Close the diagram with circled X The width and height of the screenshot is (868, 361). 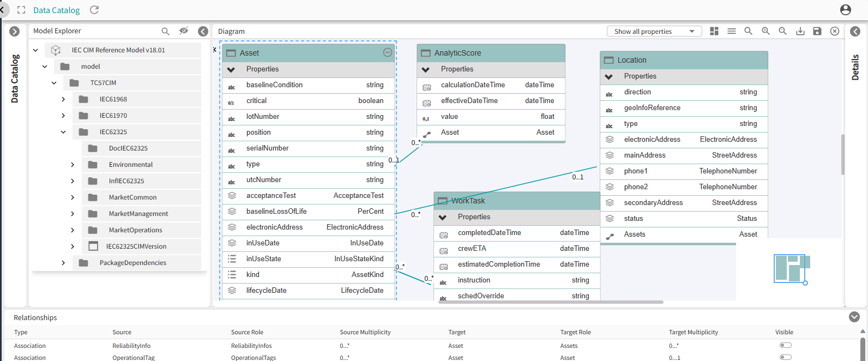[835, 32]
